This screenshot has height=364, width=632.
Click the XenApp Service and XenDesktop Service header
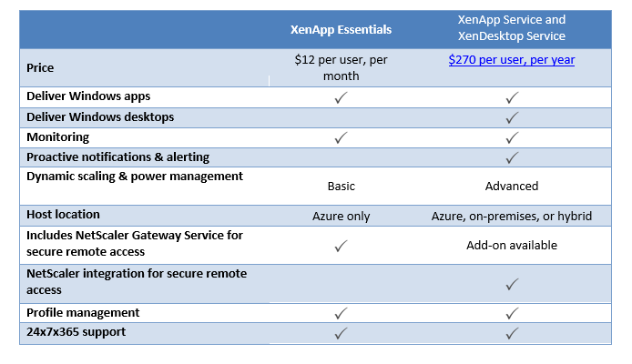coord(511,29)
